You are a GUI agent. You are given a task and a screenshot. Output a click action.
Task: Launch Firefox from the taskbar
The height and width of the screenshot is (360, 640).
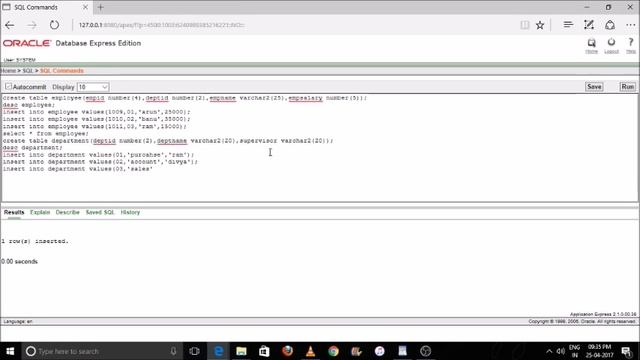pos(287,351)
